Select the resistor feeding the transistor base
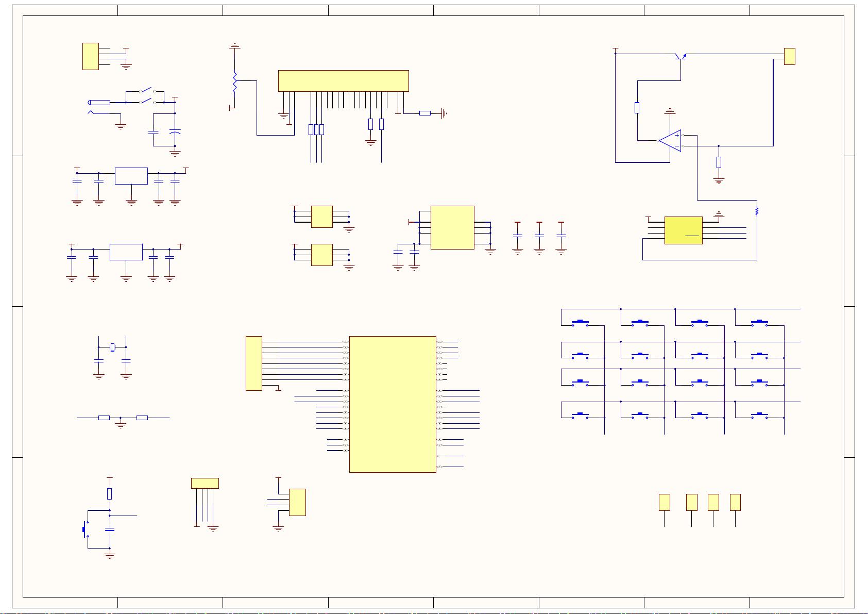This screenshot has width=868, height=614. coord(637,108)
